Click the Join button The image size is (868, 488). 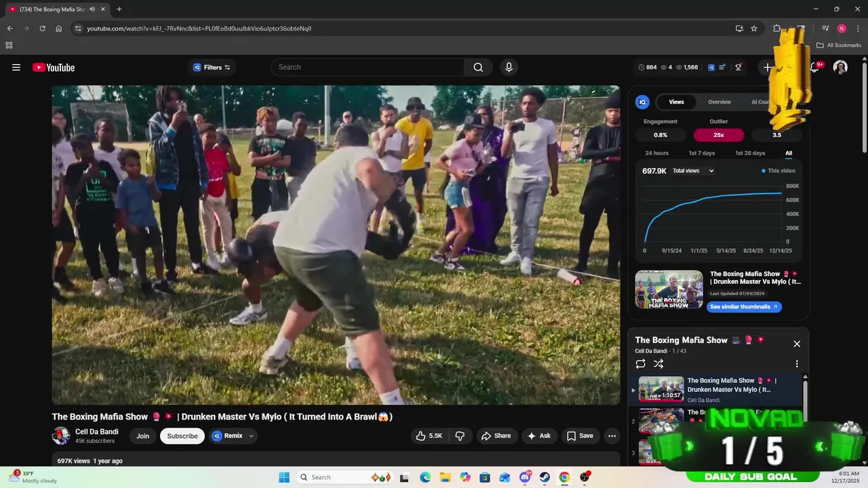(142, 436)
